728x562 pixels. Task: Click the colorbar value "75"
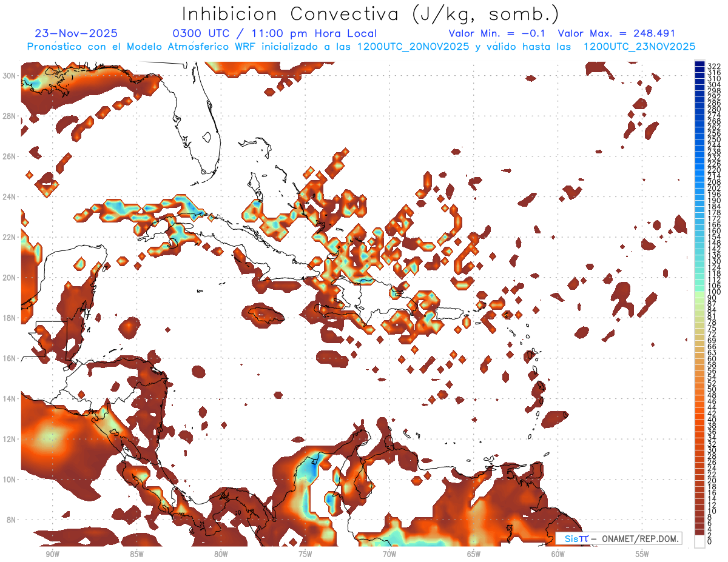click(712, 328)
